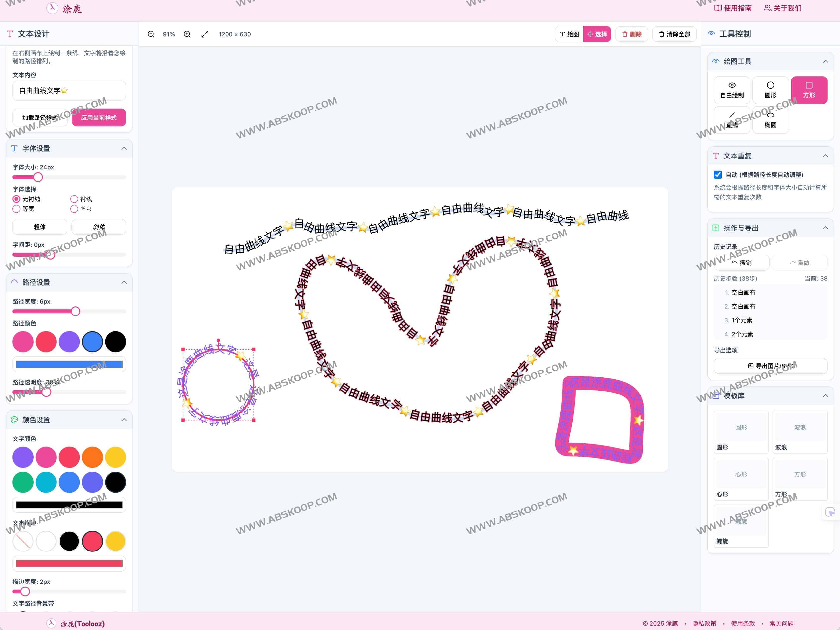The image size is (840, 630).
Task: Switch to 绘图 draw mode tab
Action: [x=569, y=34]
